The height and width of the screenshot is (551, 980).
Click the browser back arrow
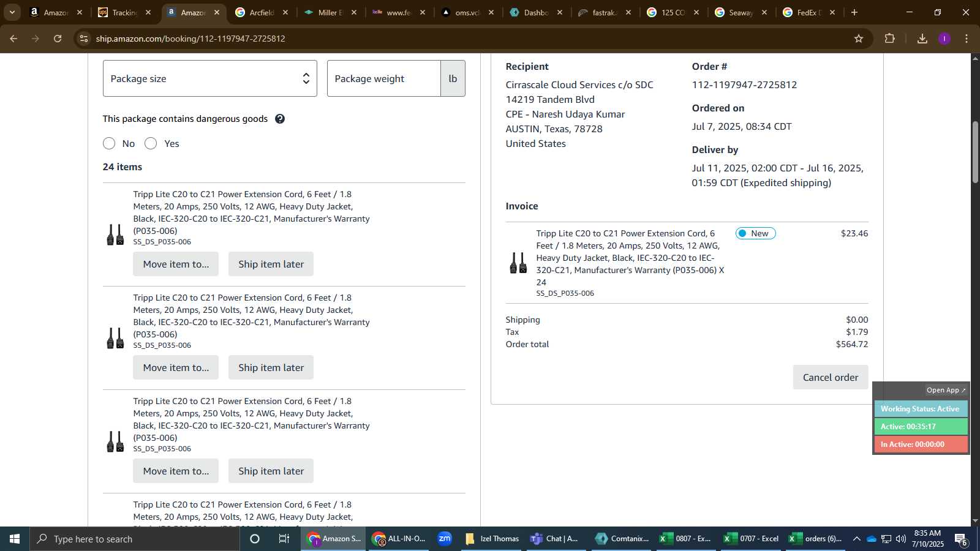13,39
